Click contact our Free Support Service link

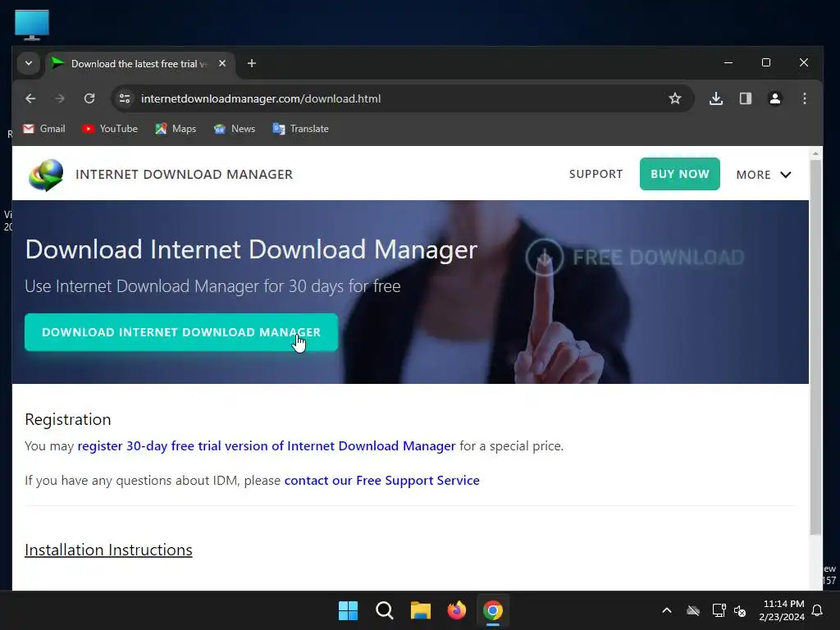(382, 481)
